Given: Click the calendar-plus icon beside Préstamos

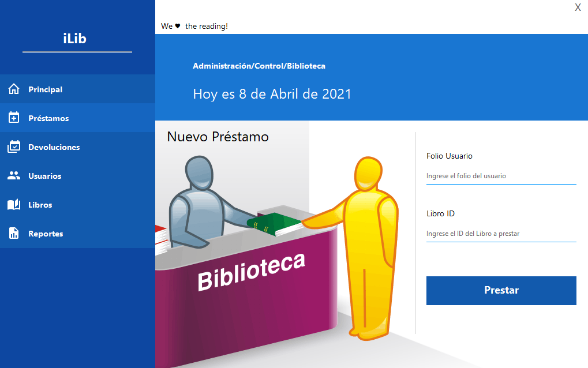Looking at the screenshot, I should point(14,118).
